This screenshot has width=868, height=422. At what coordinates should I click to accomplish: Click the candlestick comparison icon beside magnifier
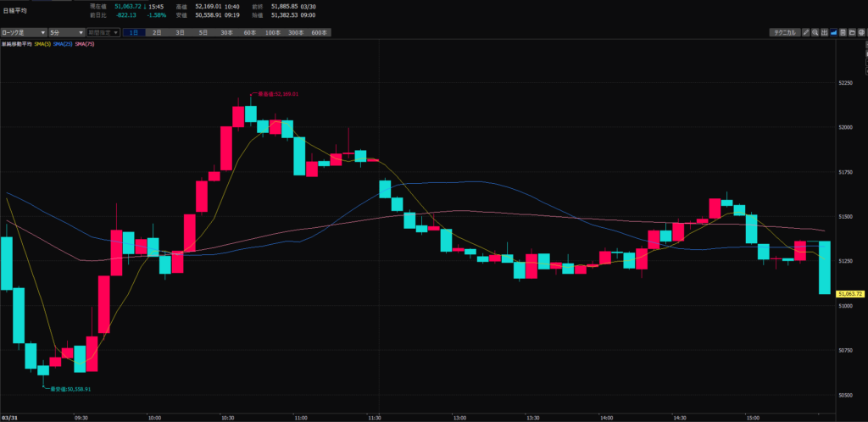click(x=824, y=32)
